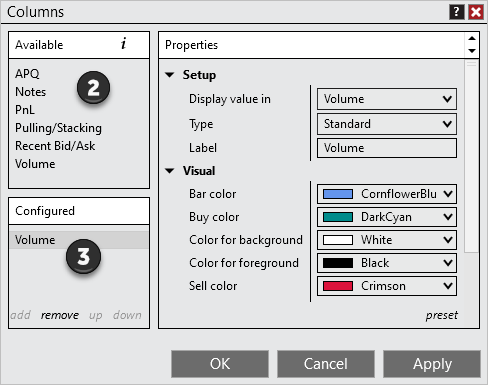
Task: Select Notes in the Available list
Action: point(31,92)
